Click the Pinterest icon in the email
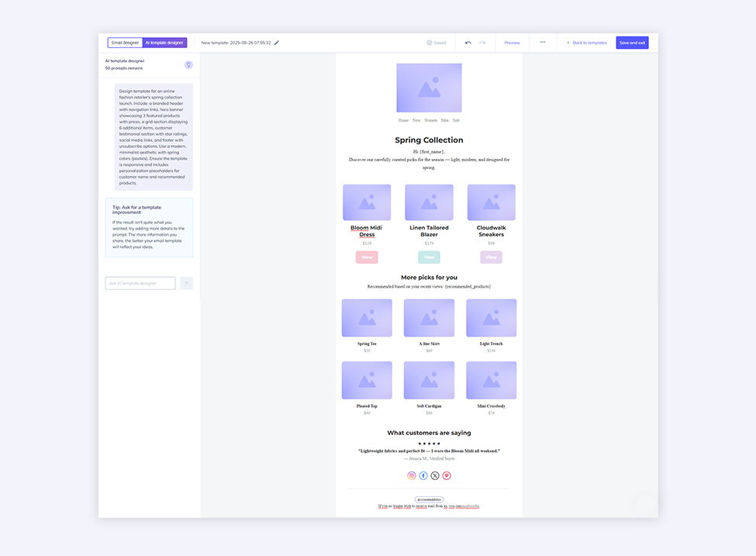756x556 pixels. pyautogui.click(x=447, y=475)
